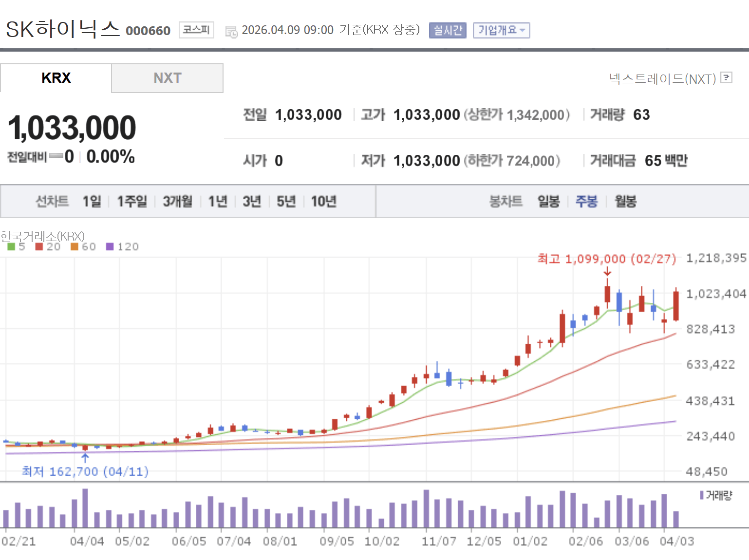This screenshot has width=749, height=560.
Task: Click the 한국거래소(KRX) chart label
Action: click(x=42, y=236)
